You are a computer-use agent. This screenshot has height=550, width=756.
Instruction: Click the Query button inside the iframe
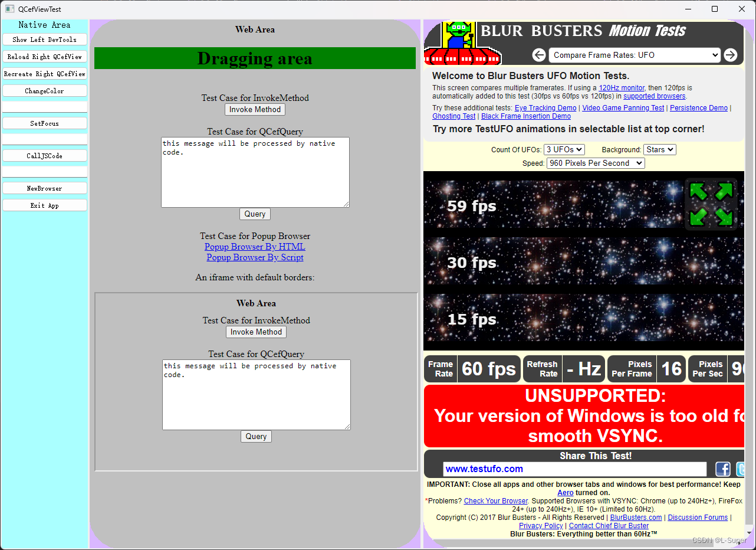[x=257, y=437]
